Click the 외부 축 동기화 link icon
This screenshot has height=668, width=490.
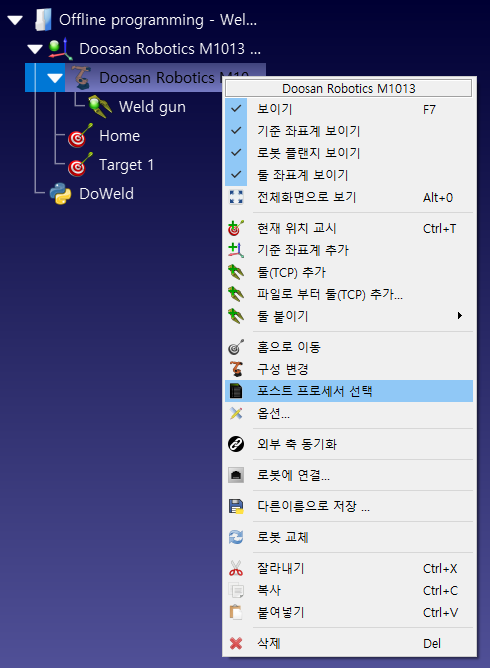pos(236,444)
